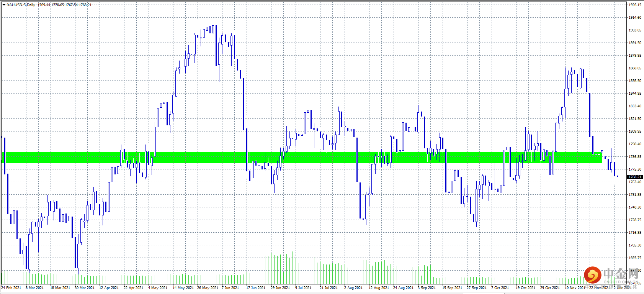Select the current price tag 1768.21
Image resolution: width=644 pixels, height=294 pixels.
pyautogui.click(x=635, y=177)
